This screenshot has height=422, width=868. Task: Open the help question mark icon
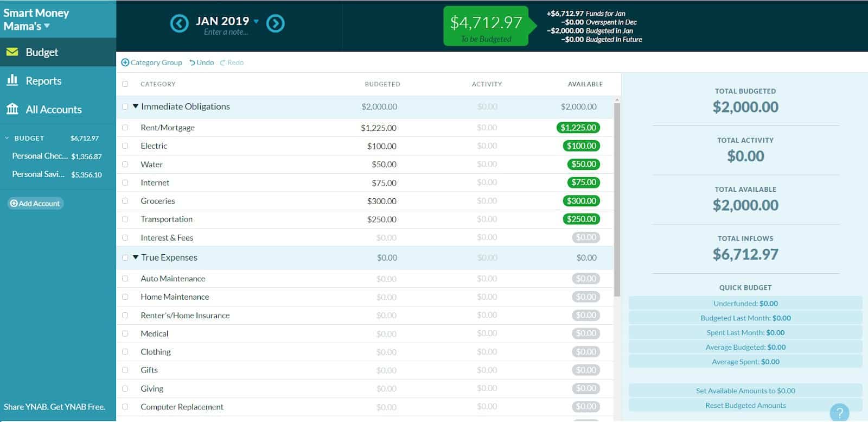(839, 412)
